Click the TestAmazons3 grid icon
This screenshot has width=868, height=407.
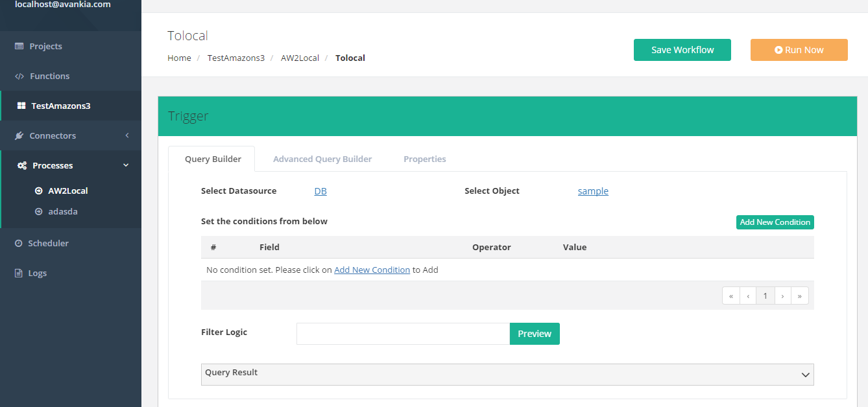21,106
